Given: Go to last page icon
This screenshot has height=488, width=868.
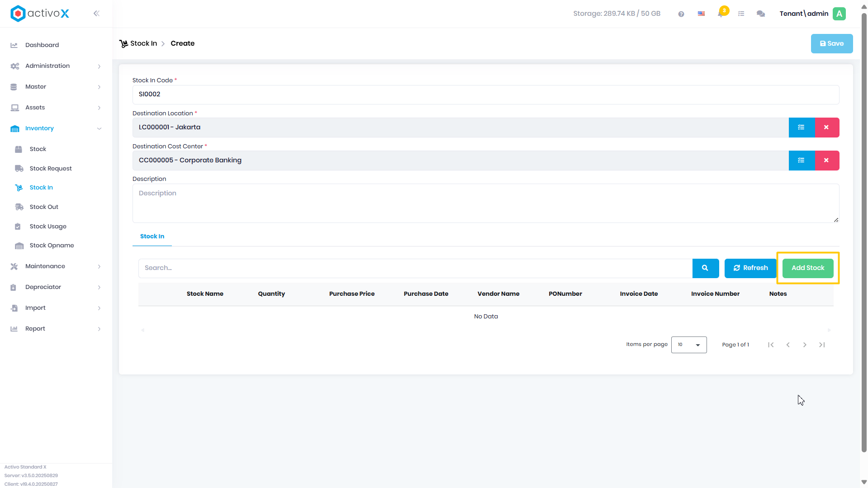Looking at the screenshot, I should coord(822,345).
